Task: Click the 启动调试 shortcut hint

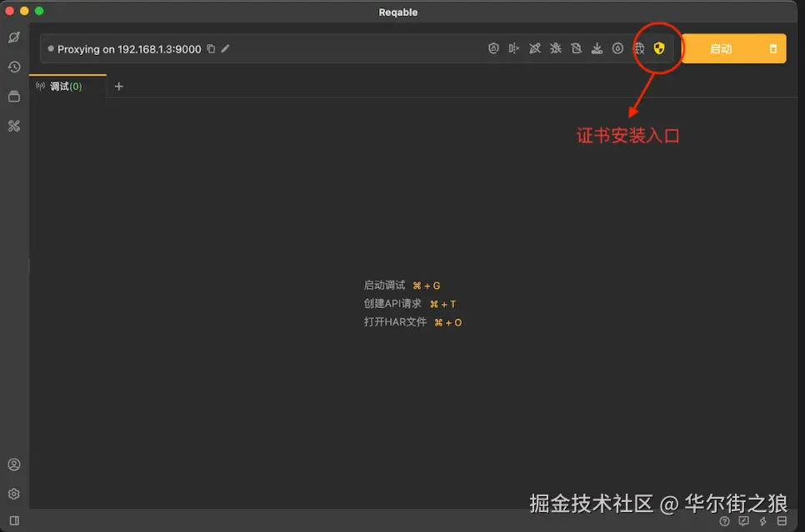Action: (x=402, y=286)
